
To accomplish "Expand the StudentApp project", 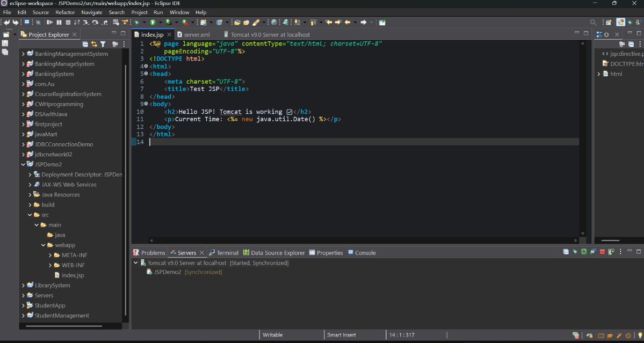I will [x=24, y=305].
